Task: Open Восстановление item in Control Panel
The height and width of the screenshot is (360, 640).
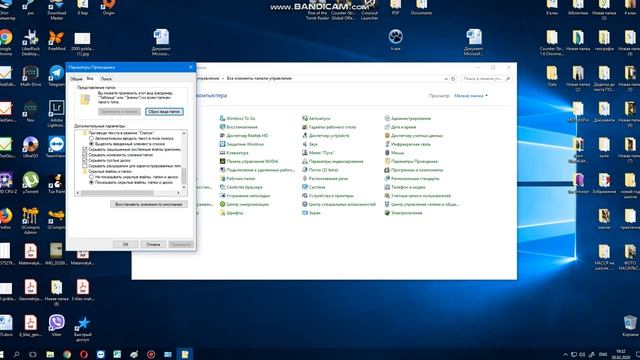Action: tap(239, 127)
